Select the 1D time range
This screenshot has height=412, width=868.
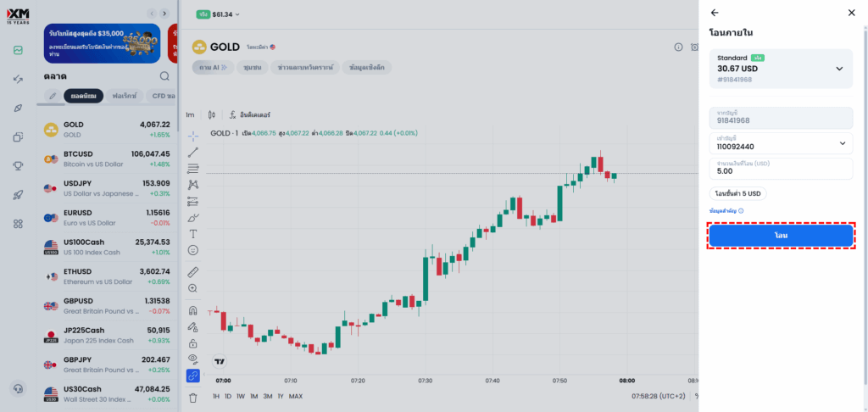click(229, 396)
